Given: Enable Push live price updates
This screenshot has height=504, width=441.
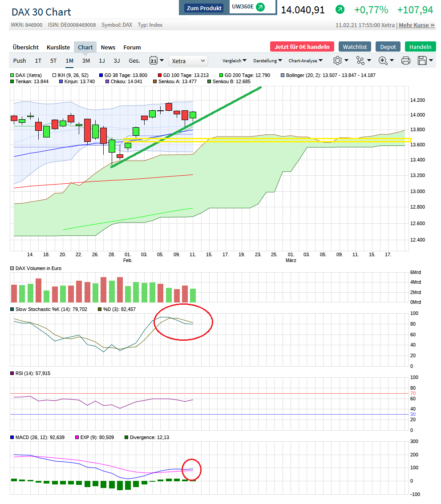Looking at the screenshot, I should [x=19, y=60].
